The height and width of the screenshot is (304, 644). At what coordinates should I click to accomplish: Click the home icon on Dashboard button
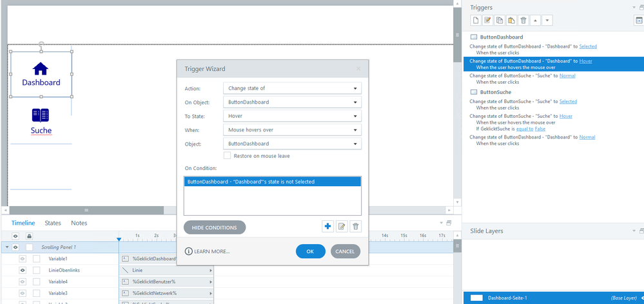click(x=41, y=68)
